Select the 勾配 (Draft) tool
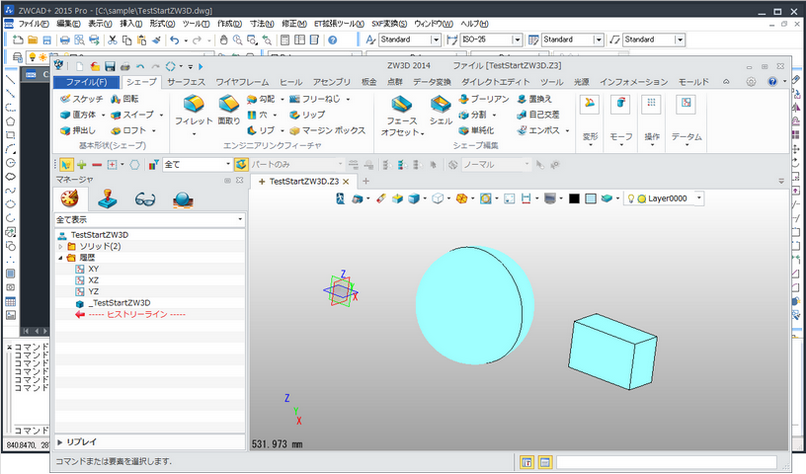Image resolution: width=806 pixels, height=474 pixels. coord(262,99)
